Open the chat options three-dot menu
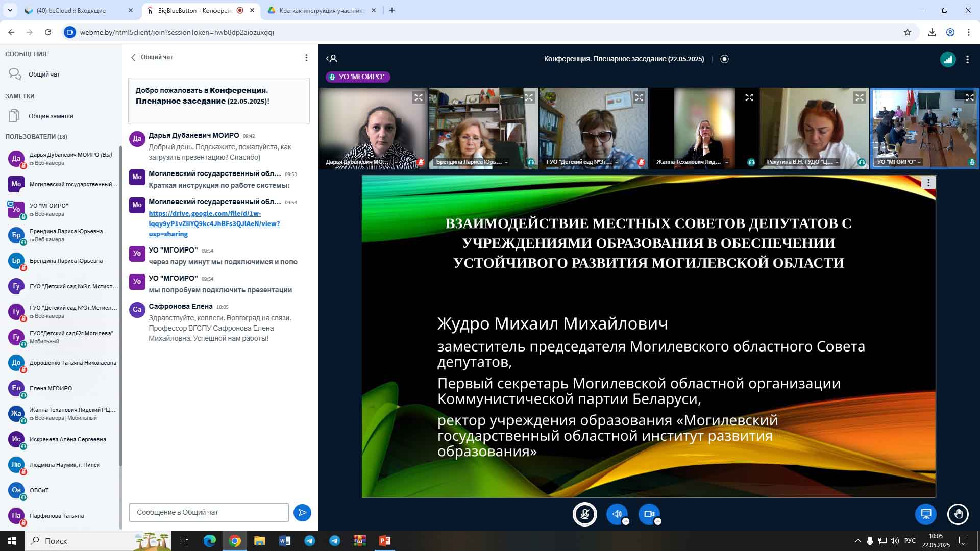Image resolution: width=980 pixels, height=551 pixels. tap(306, 58)
